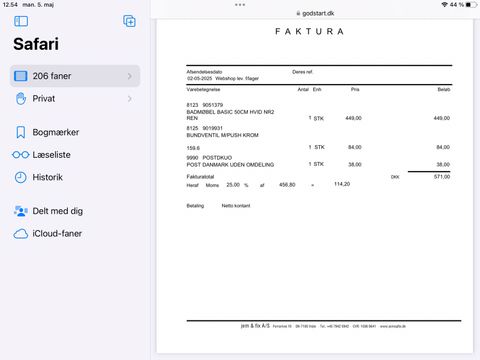The width and height of the screenshot is (480, 360).
Task: Open the 206 faner tab group
Action: coord(75,76)
